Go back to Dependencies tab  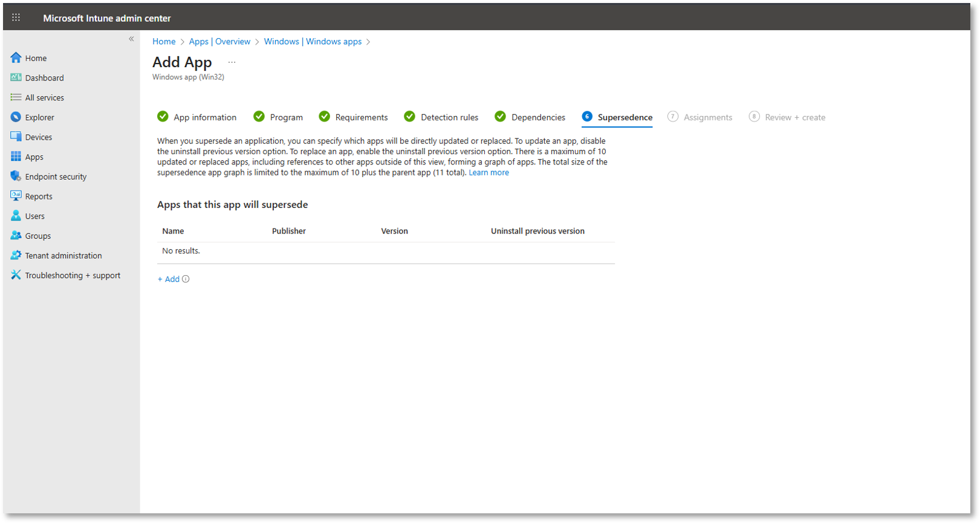point(538,117)
